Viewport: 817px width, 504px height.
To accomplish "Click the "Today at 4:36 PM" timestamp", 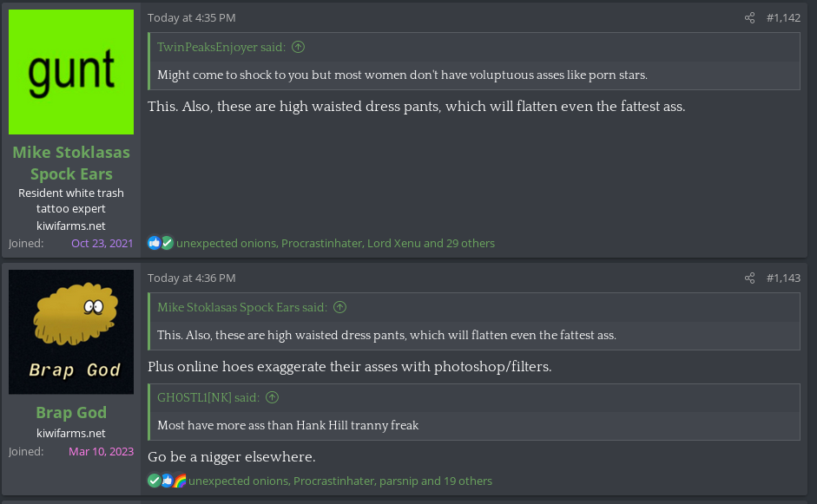I will coord(191,278).
